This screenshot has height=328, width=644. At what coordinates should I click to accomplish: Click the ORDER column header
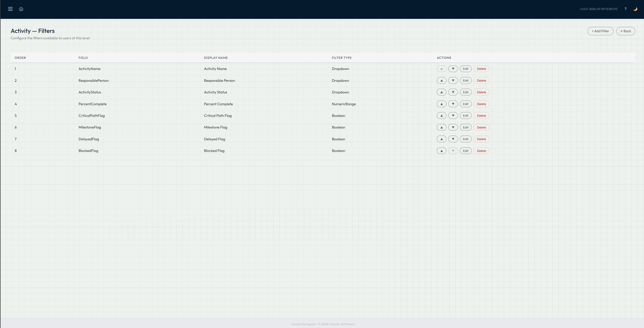click(20, 58)
